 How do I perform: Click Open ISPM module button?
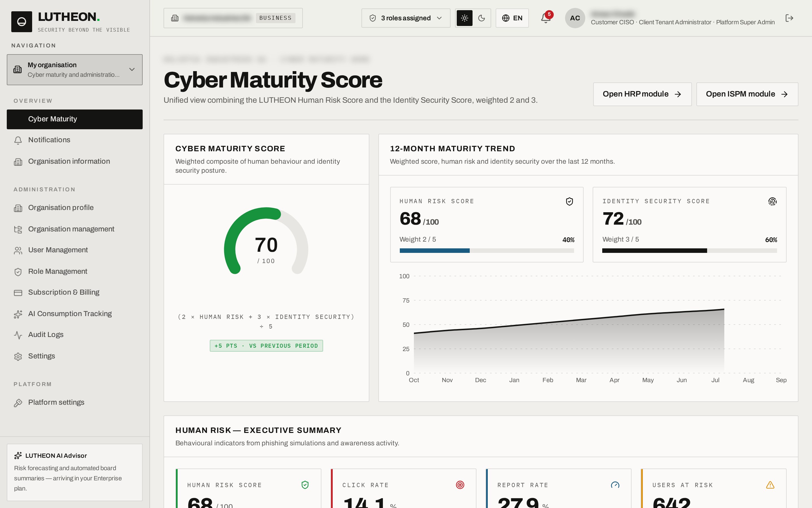747,94
